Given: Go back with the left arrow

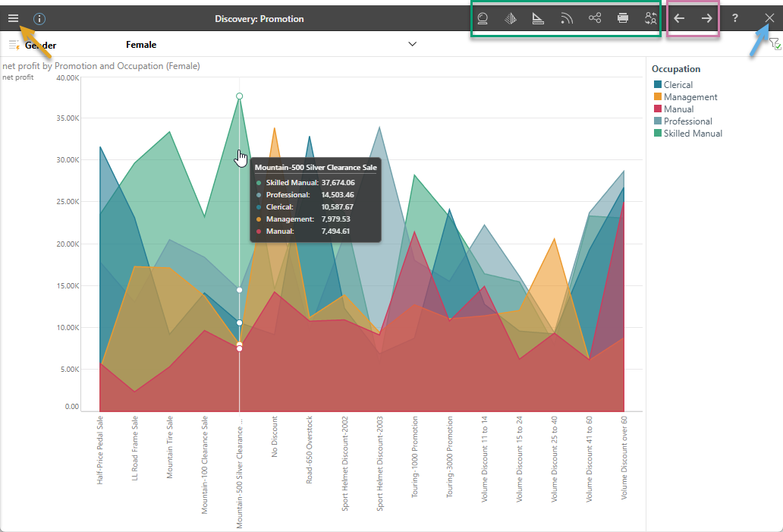Looking at the screenshot, I should click(679, 18).
